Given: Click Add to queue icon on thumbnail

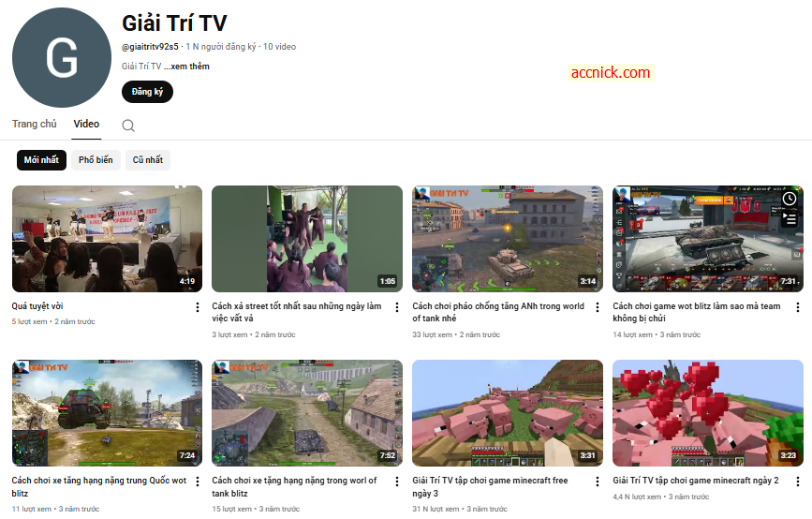Looking at the screenshot, I should coord(790,220).
